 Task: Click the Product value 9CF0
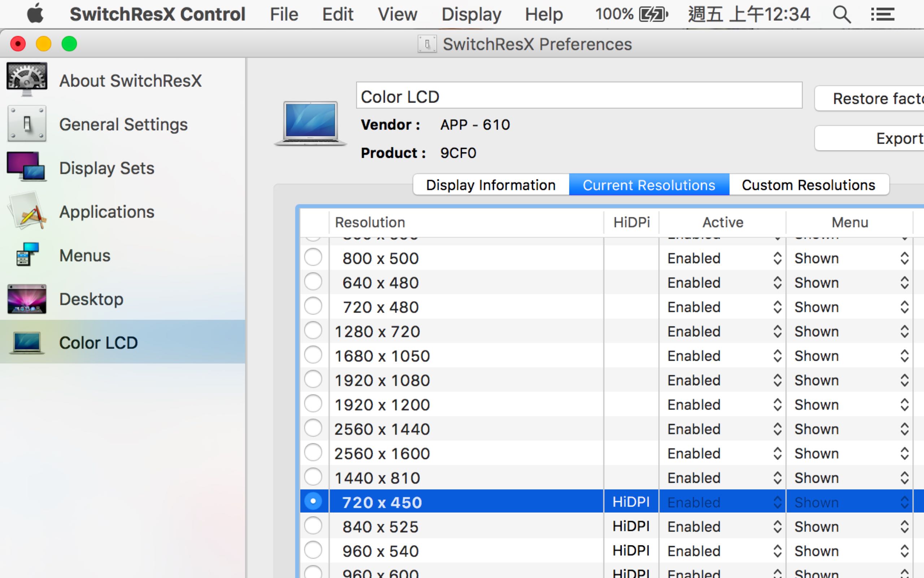point(458,153)
